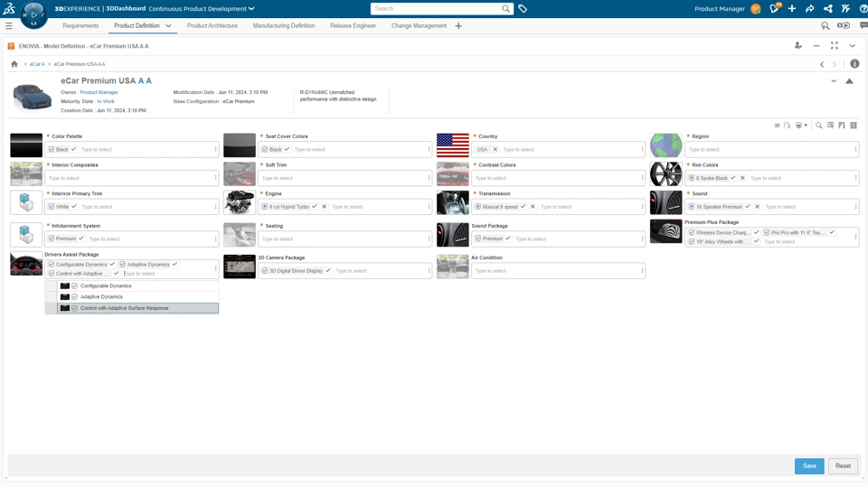
Task: Click the plus add icon in top bar
Action: tap(792, 8)
